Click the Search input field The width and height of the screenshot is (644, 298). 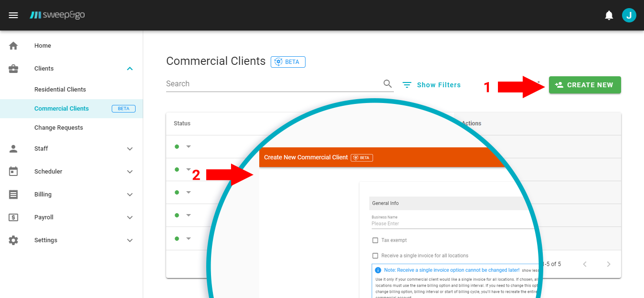[272, 84]
